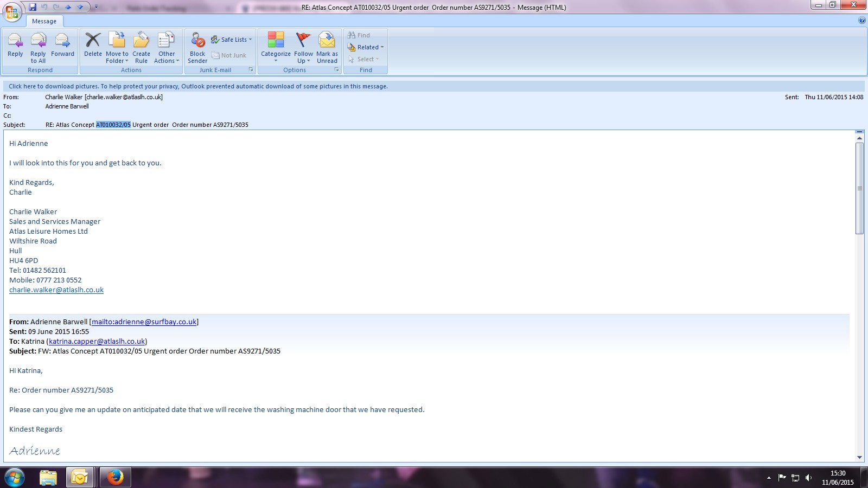Open the Move to Folder dropdown

click(117, 47)
